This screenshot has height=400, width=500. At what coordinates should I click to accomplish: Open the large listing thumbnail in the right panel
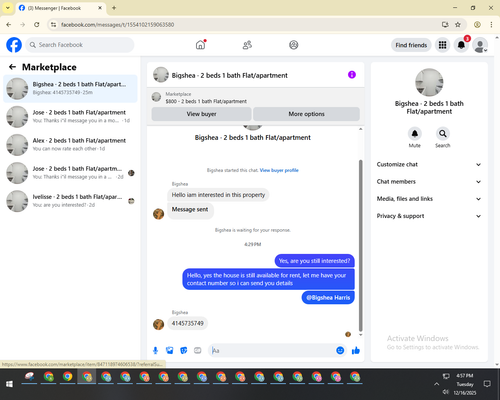(x=429, y=82)
